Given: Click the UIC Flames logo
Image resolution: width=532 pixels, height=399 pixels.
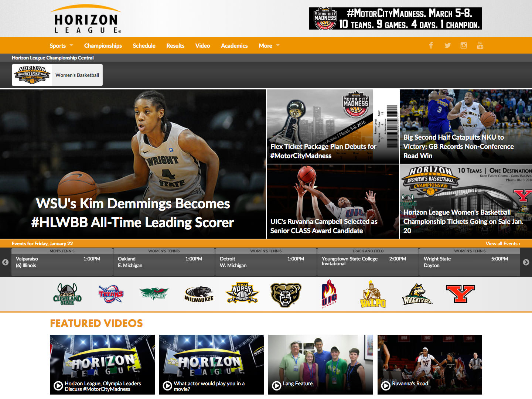Looking at the screenshot, I should (329, 294).
